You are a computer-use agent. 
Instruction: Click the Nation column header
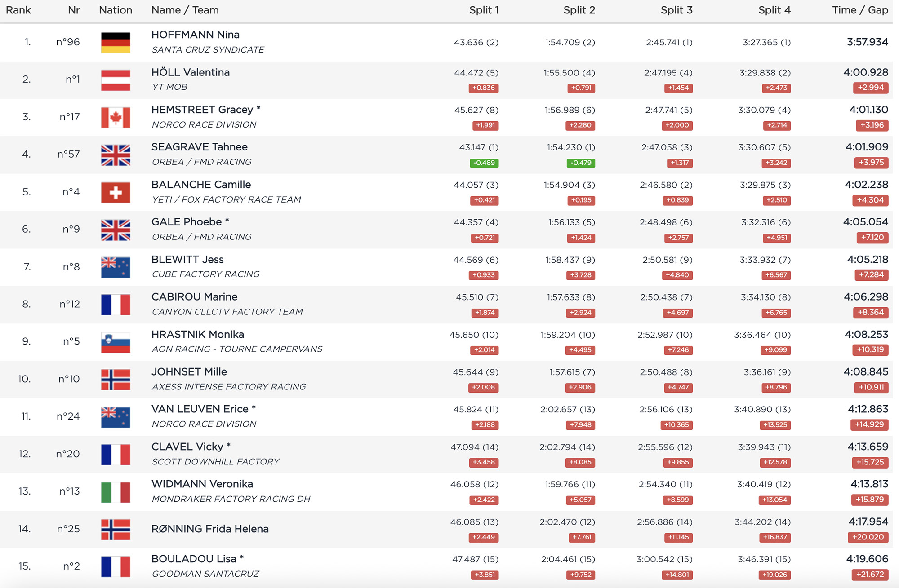[116, 10]
